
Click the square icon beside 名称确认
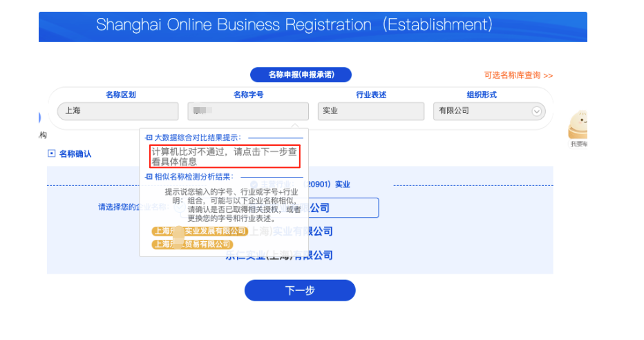coord(51,153)
